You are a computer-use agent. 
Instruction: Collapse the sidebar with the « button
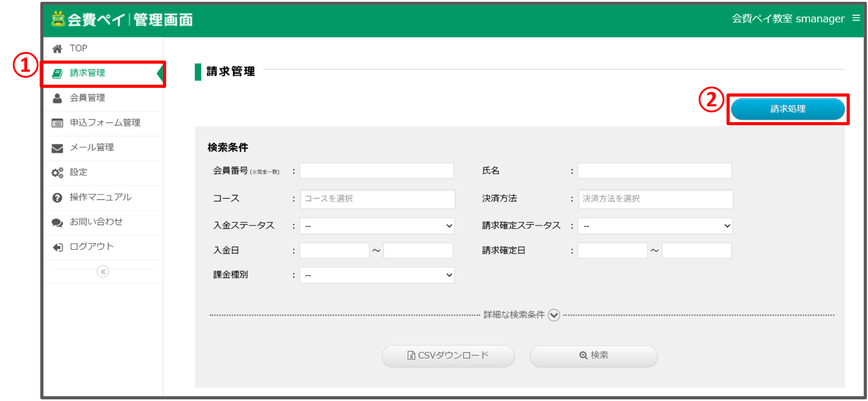103,272
